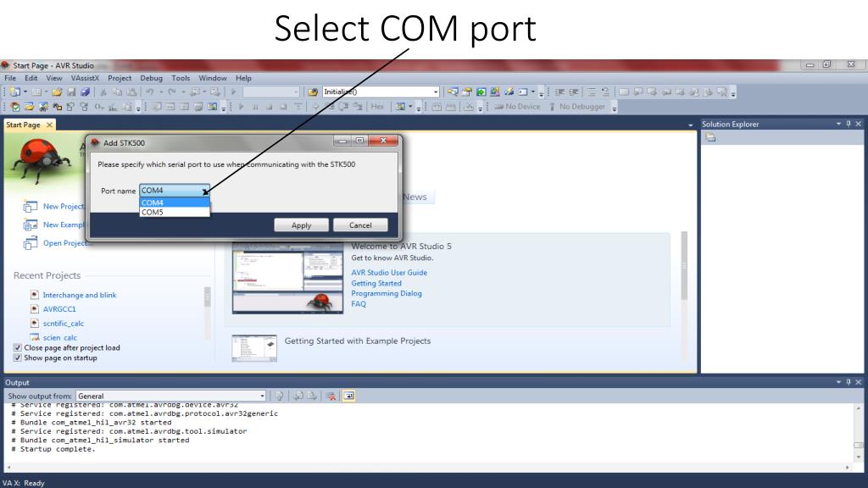Click the pin icon in Solution Explorer header
The width and height of the screenshot is (868, 488).
pyautogui.click(x=848, y=124)
